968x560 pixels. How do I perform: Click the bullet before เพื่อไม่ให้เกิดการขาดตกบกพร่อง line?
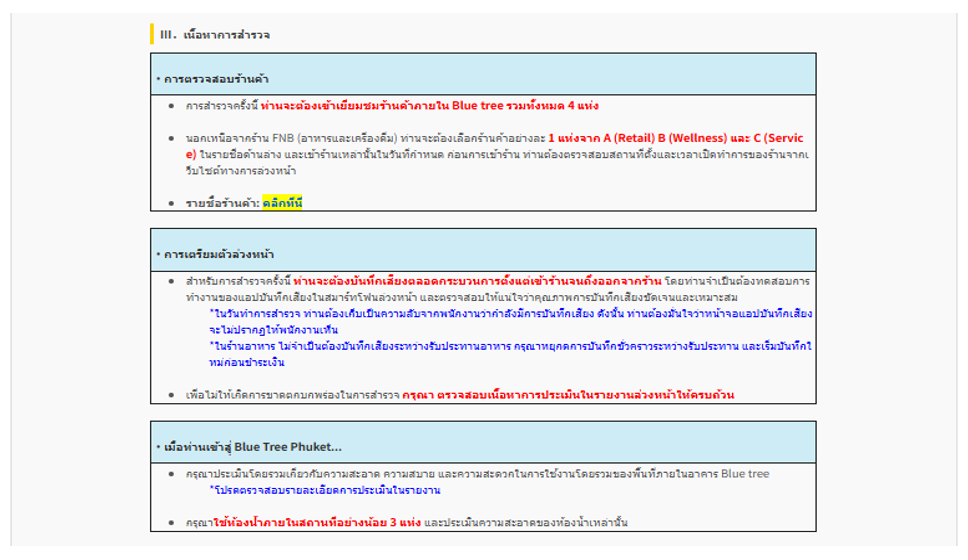pos(171,395)
